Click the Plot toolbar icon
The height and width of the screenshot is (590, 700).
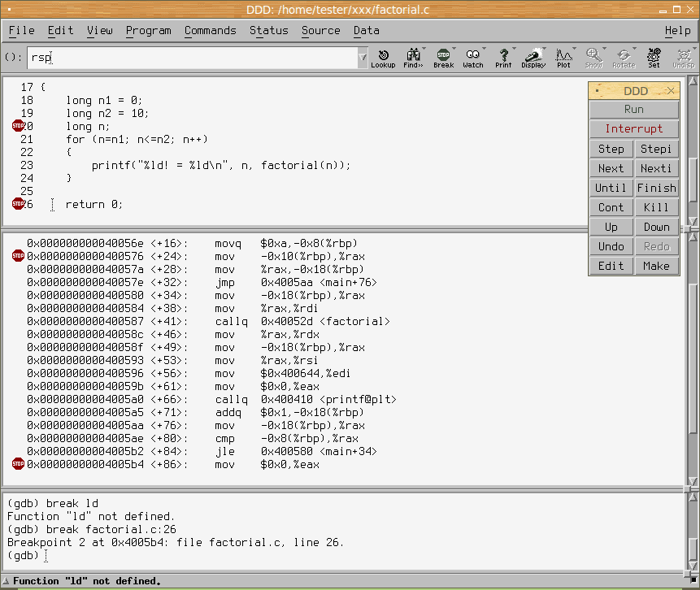point(563,58)
